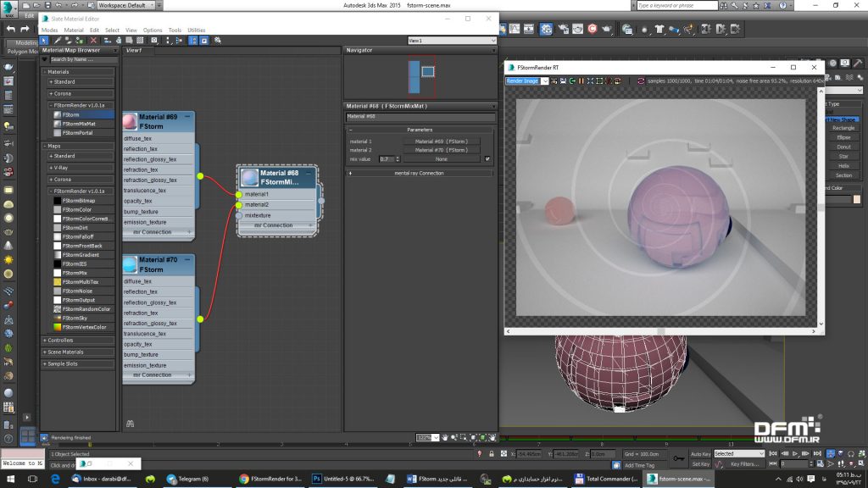Toggle Set Key mode
The image size is (868, 488).
pos(701,464)
